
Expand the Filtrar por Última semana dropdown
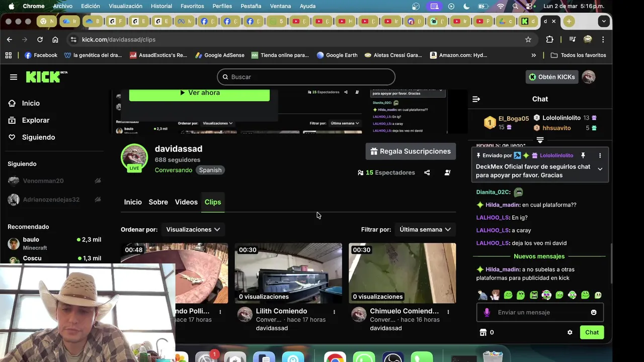click(425, 229)
